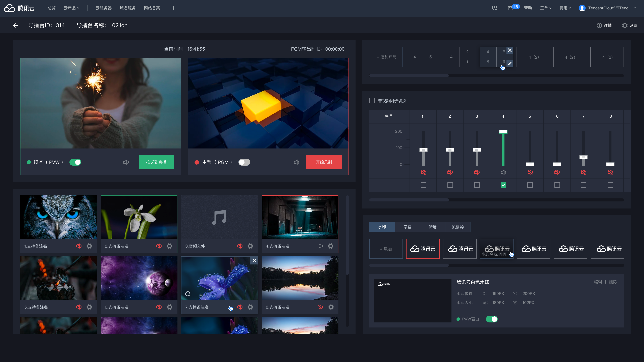644x362 pixels.
Task: Expand the 工单 dropdown menu
Action: 546,8
